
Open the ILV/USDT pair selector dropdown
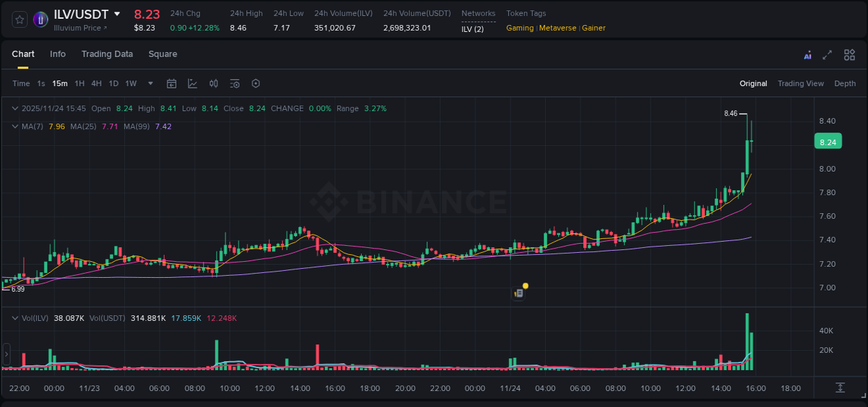click(x=117, y=14)
